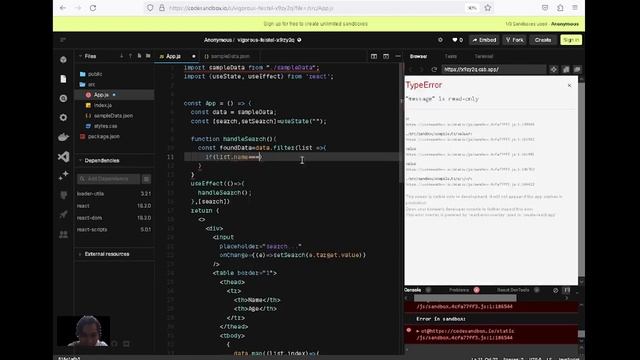Screen dimensions: 640x360
Task: Click the Dependencies list icon beside search
Action: click(x=146, y=179)
